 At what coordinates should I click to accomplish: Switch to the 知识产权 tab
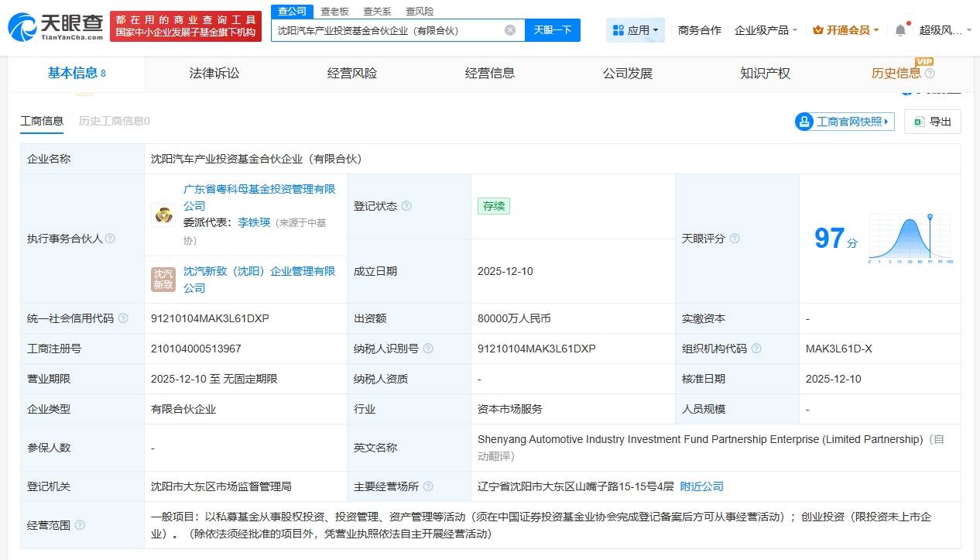tap(765, 74)
